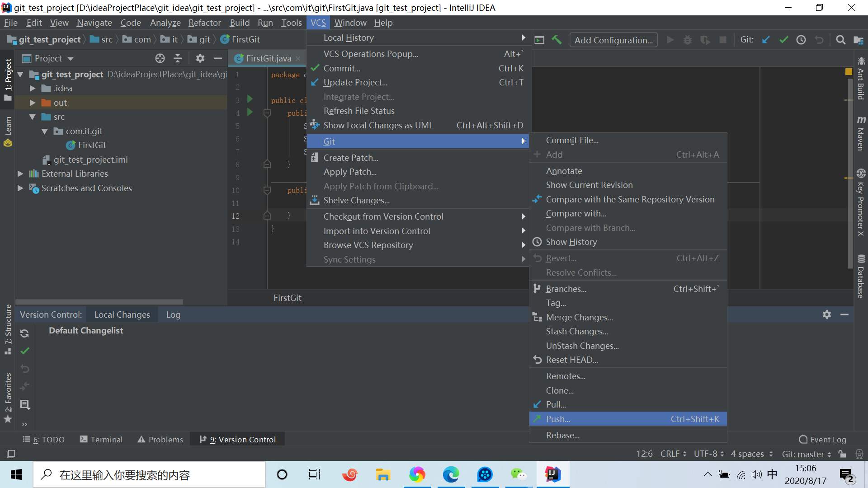868x488 pixels.
Task: Choose Stash Changes... menu item
Action: click(x=628, y=331)
